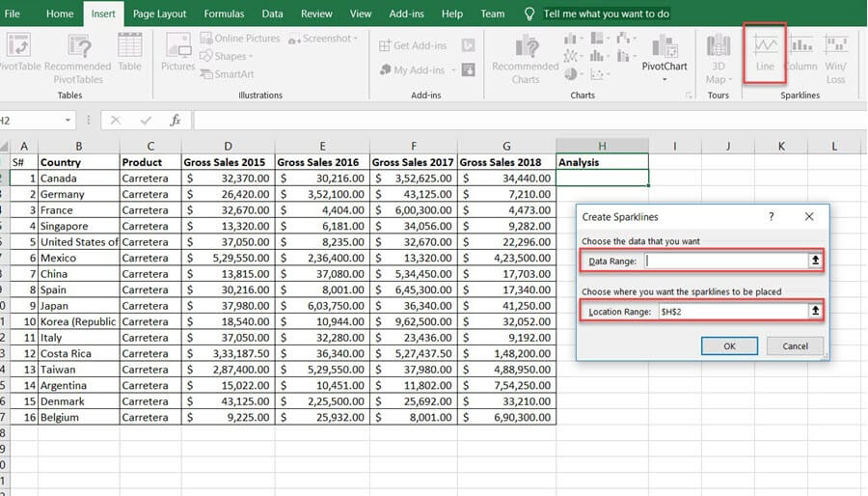Screen dimensions: 868x496
Task: Open the Shapes dropdown
Action: pyautogui.click(x=230, y=56)
